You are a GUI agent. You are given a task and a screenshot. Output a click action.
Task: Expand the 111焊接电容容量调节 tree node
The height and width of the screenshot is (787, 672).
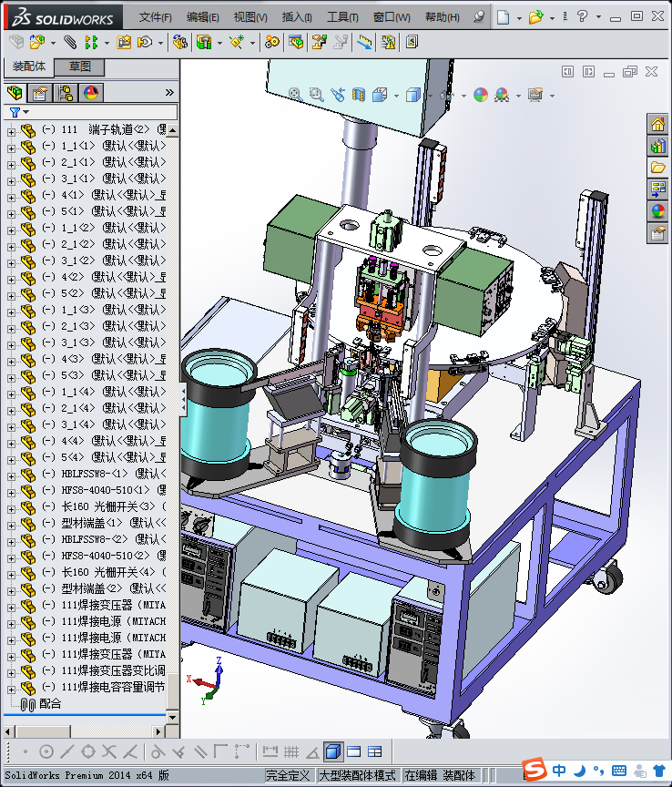(x=11, y=690)
